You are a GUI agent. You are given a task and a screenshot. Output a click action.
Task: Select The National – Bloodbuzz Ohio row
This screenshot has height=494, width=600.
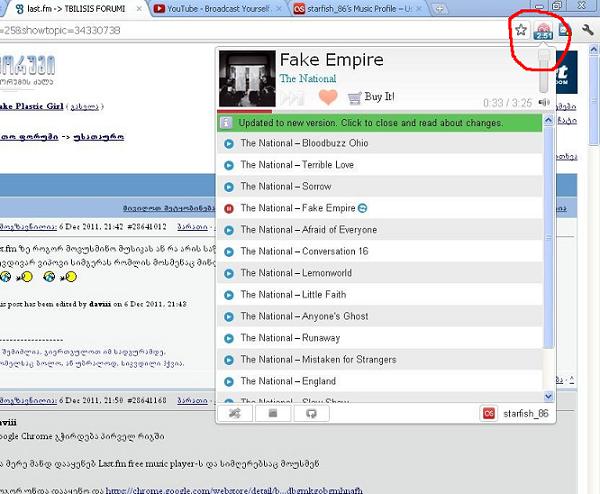[380, 143]
